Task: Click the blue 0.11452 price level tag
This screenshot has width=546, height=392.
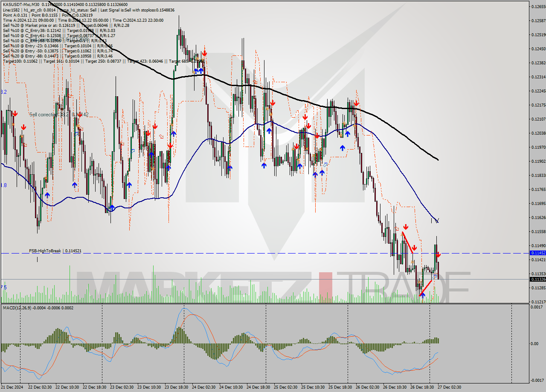Action: 537,253
